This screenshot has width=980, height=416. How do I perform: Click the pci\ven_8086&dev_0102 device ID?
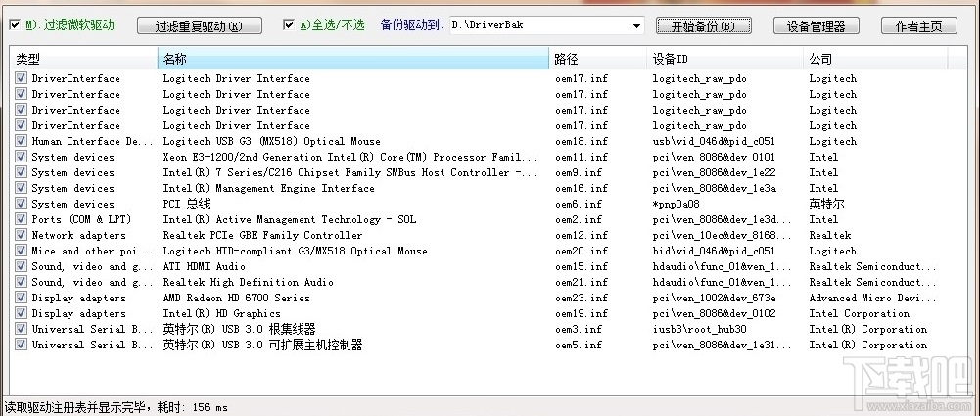715,313
